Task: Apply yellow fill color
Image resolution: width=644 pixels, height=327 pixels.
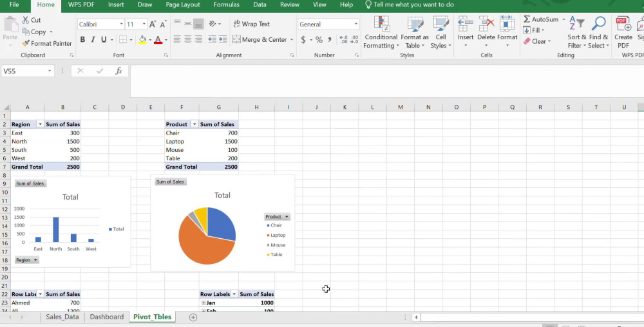Action: click(142, 39)
